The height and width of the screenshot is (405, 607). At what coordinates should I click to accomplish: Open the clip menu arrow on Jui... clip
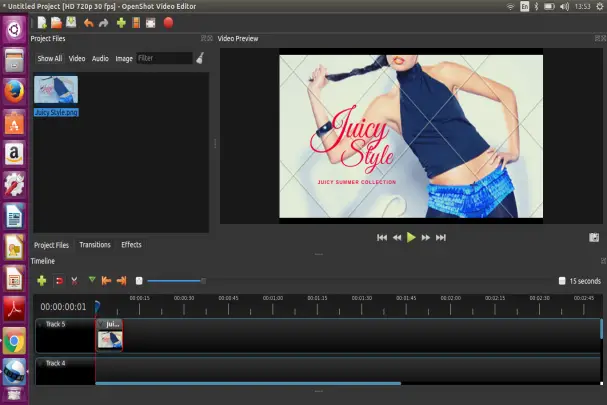click(x=101, y=324)
